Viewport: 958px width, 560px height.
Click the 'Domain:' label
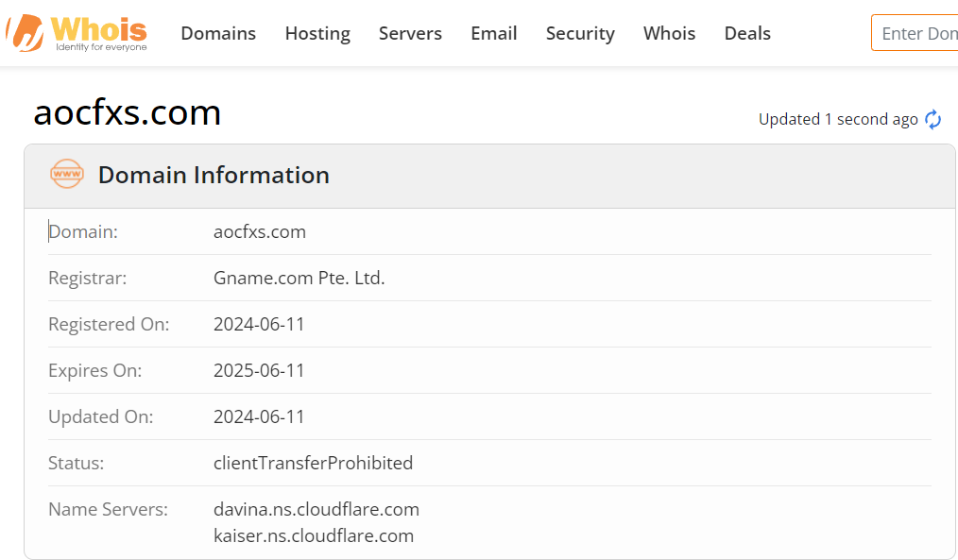(x=83, y=231)
